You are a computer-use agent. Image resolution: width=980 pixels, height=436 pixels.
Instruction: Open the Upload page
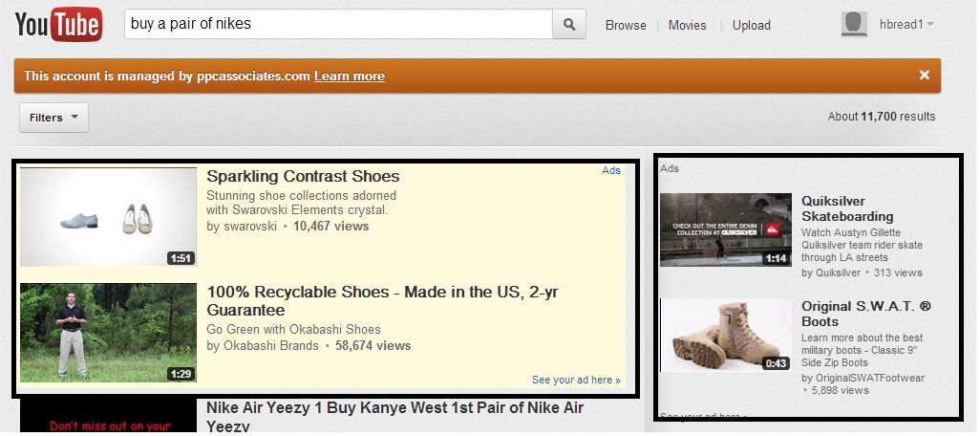point(752,26)
